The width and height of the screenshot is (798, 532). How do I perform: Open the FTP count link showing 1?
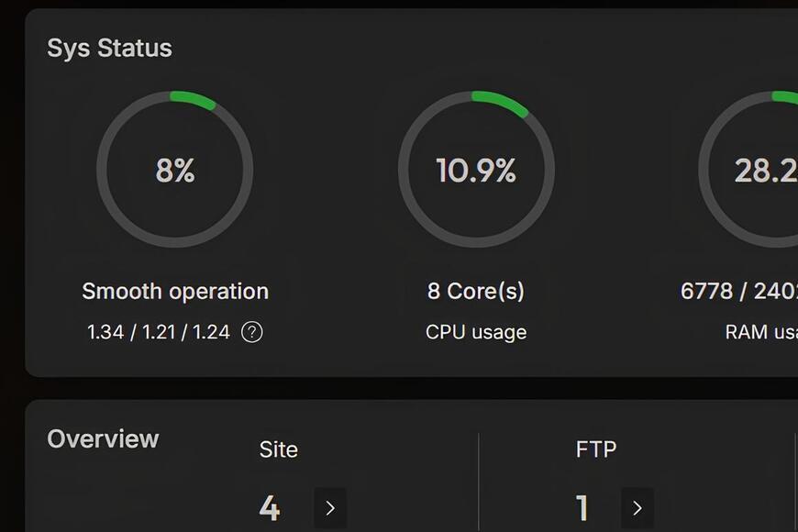coord(583,507)
